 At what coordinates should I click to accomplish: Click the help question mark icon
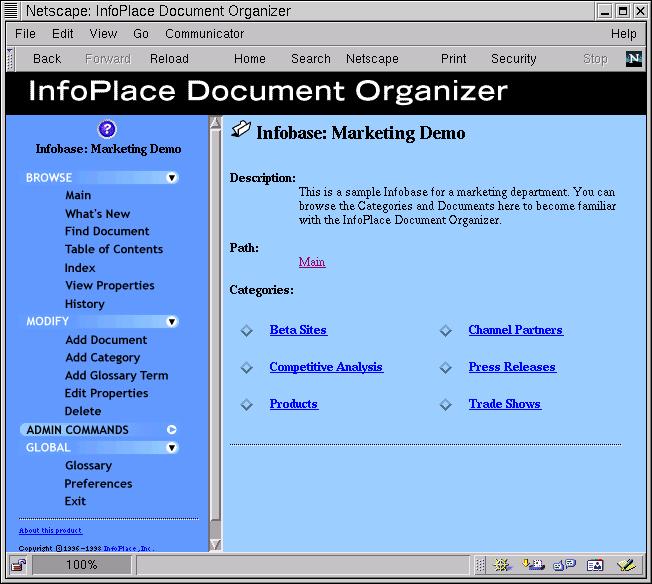pyautogui.click(x=107, y=129)
